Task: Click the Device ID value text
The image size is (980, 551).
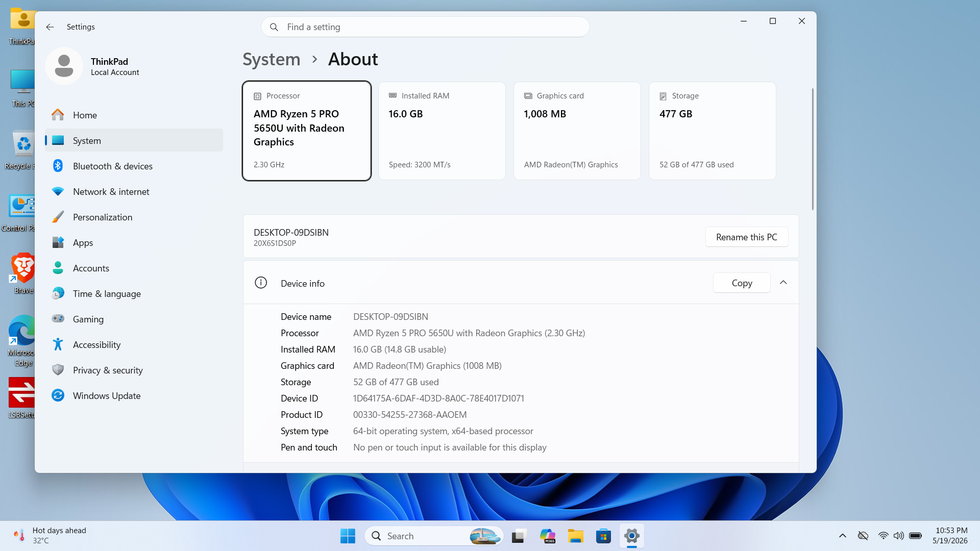Action: point(438,398)
